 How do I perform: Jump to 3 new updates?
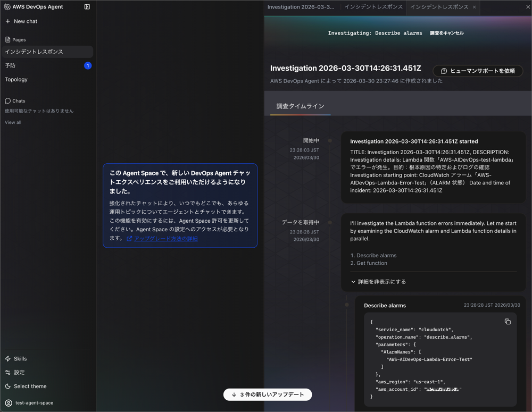268,394
